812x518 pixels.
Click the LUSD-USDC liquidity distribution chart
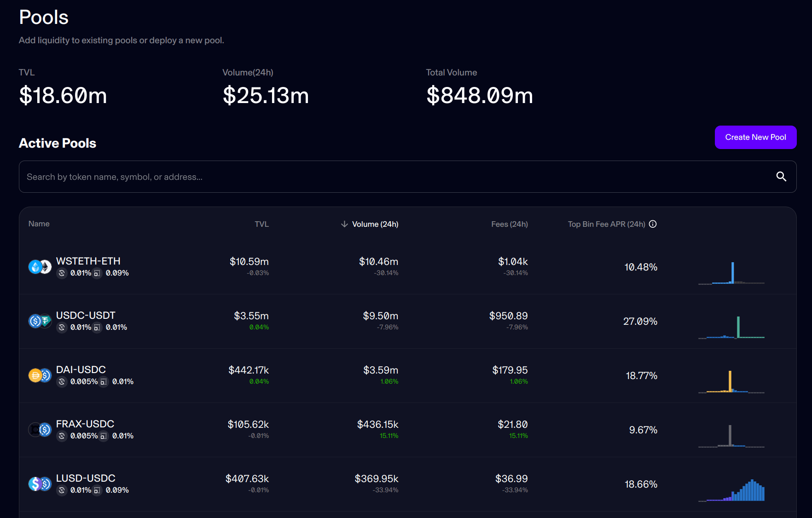(731, 489)
